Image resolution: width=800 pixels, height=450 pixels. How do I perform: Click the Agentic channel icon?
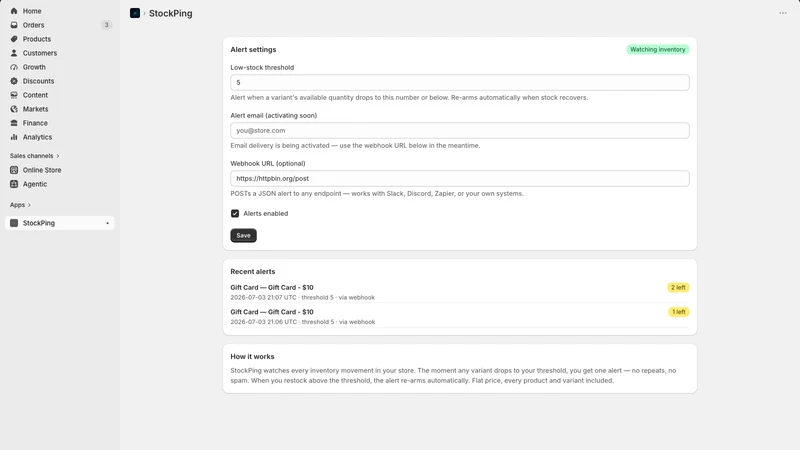[14, 184]
